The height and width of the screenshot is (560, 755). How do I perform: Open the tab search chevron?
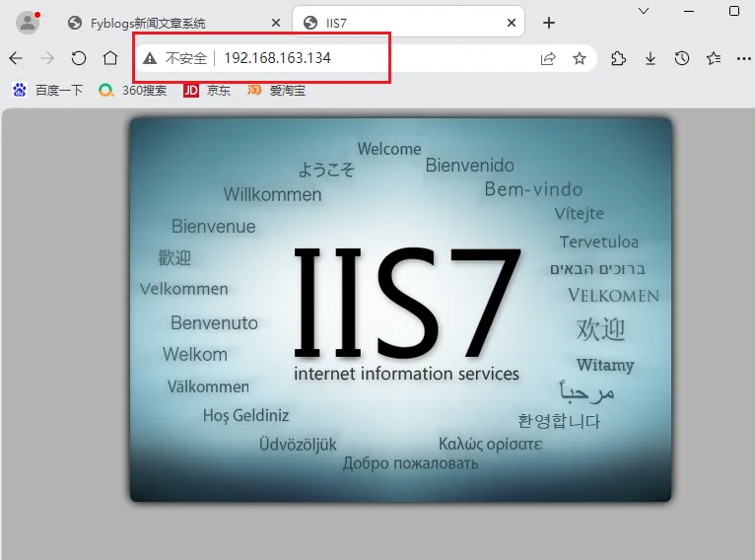[644, 11]
